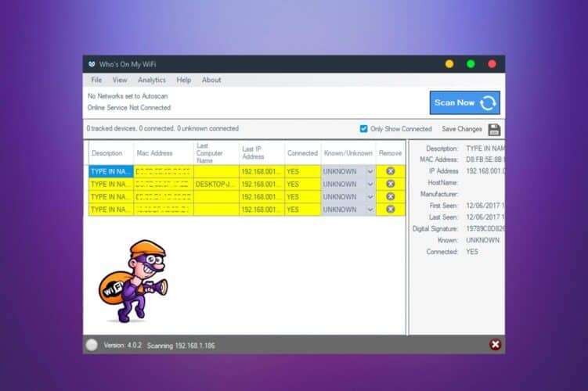Image resolution: width=588 pixels, height=391 pixels.
Task: Click the Scan Now button
Action: (x=464, y=102)
